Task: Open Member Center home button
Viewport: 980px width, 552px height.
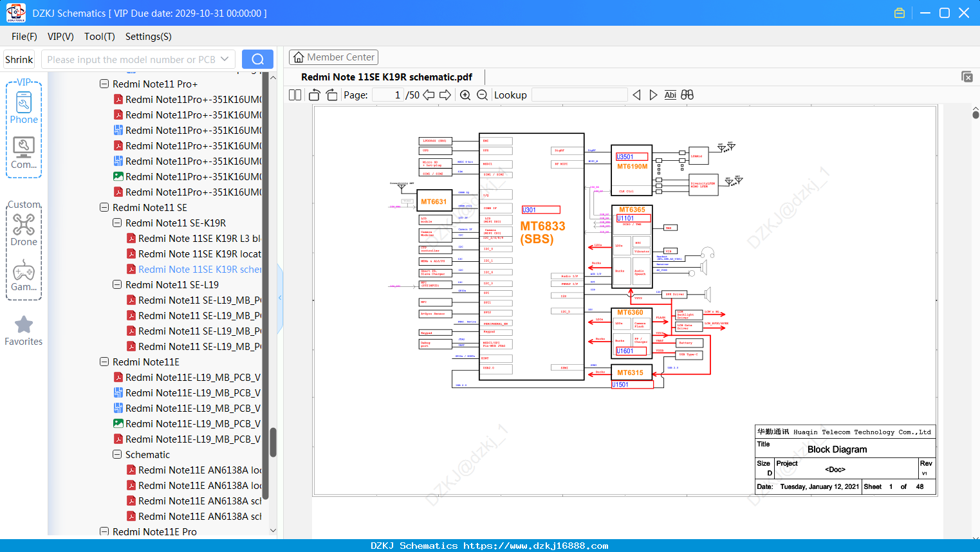Action: click(x=333, y=57)
